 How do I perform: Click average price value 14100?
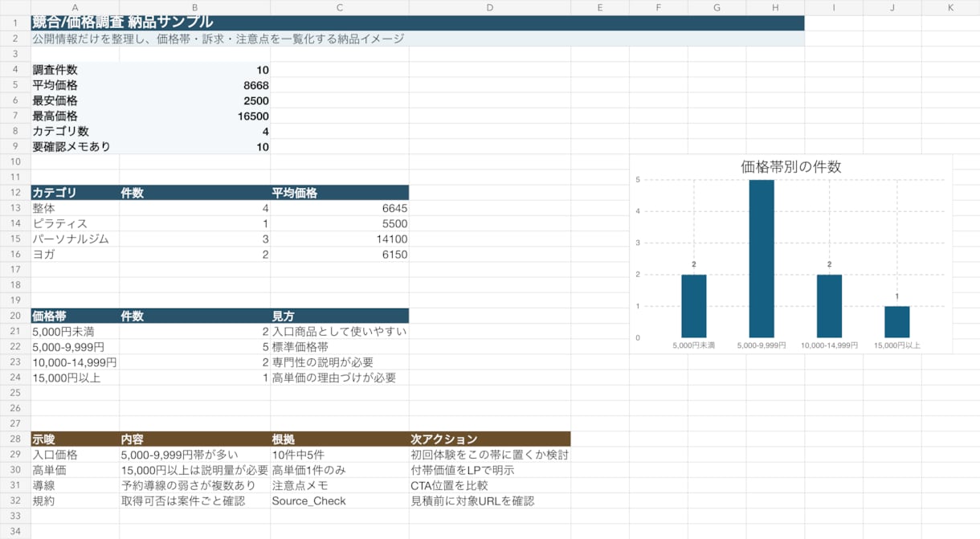[x=340, y=239]
